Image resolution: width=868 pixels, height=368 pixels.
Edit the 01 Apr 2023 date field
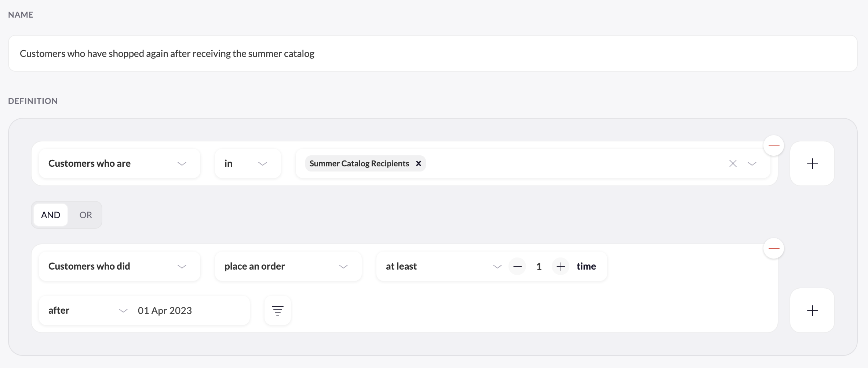(165, 311)
